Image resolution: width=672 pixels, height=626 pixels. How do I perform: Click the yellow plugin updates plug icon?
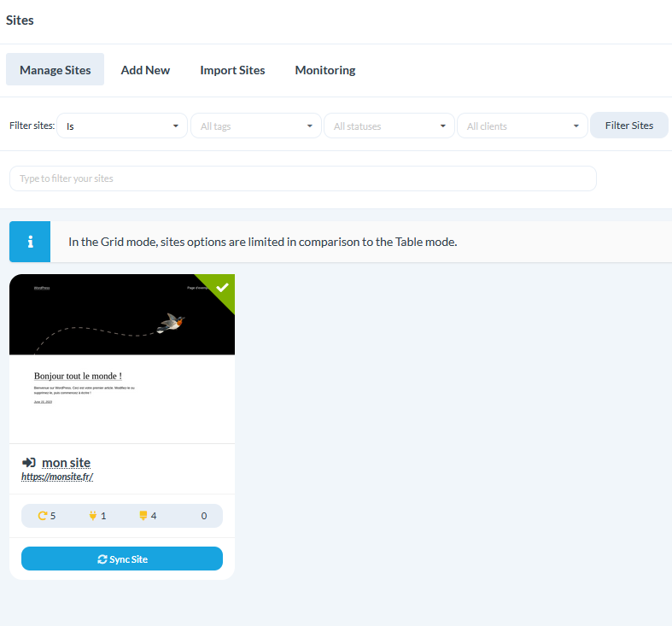[93, 516]
